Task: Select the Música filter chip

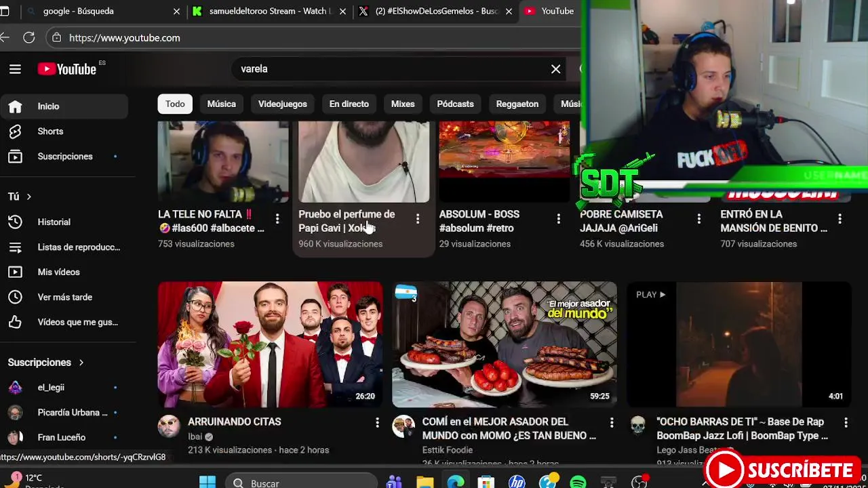Action: (221, 104)
